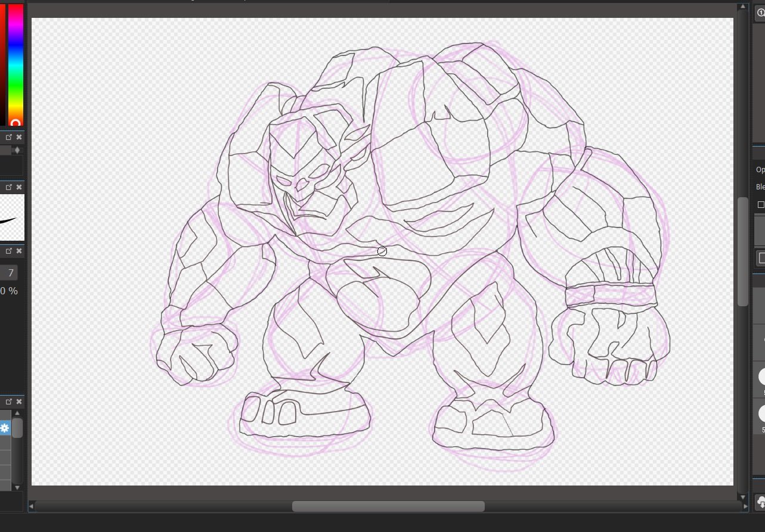Click the circular handle on the hue strip
Viewport: 765px width, 532px height.
tap(16, 123)
